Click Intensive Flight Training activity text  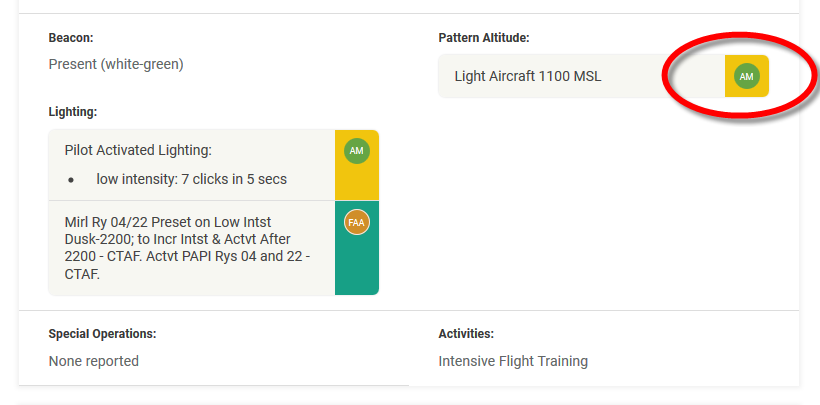coord(513,362)
